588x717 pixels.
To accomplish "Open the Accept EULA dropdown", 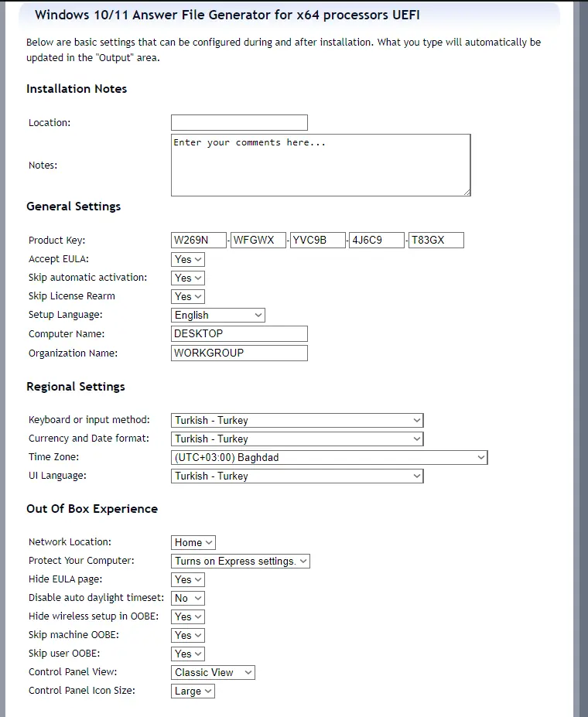I will pyautogui.click(x=188, y=259).
